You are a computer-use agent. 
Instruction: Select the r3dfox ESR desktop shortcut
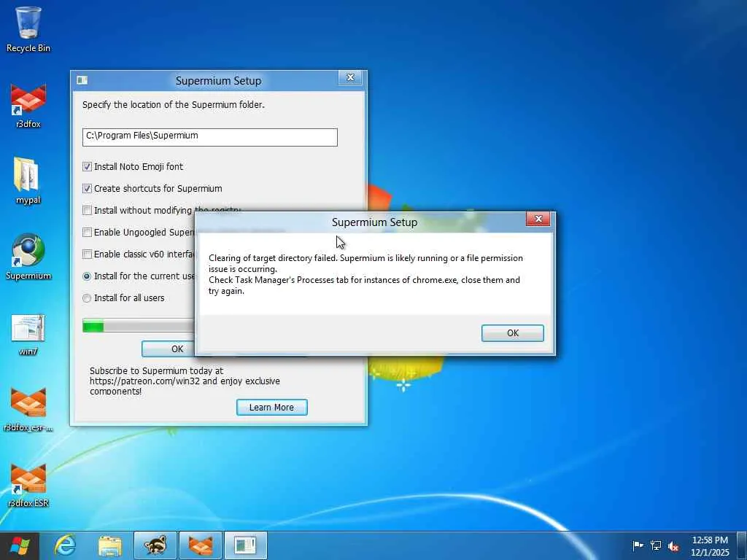pyautogui.click(x=28, y=485)
